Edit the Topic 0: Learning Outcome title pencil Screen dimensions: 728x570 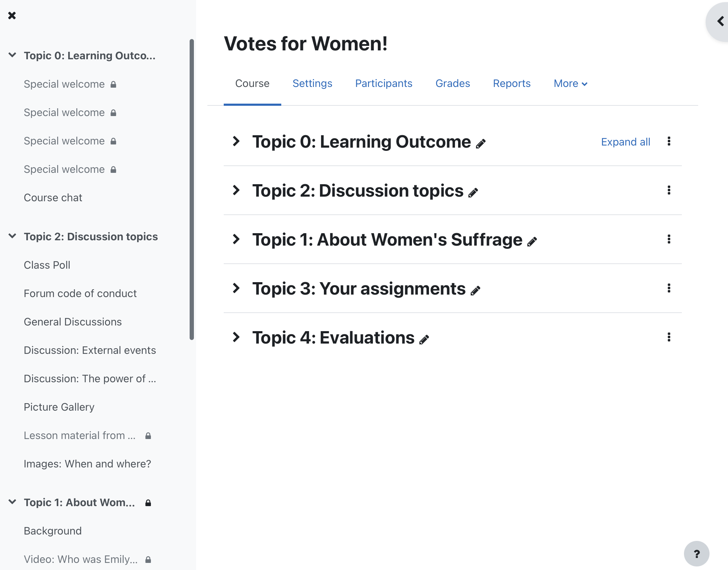pos(480,144)
